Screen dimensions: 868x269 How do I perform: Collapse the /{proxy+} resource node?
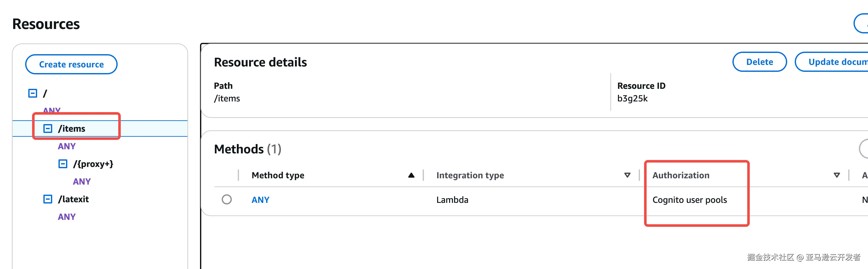point(63,164)
